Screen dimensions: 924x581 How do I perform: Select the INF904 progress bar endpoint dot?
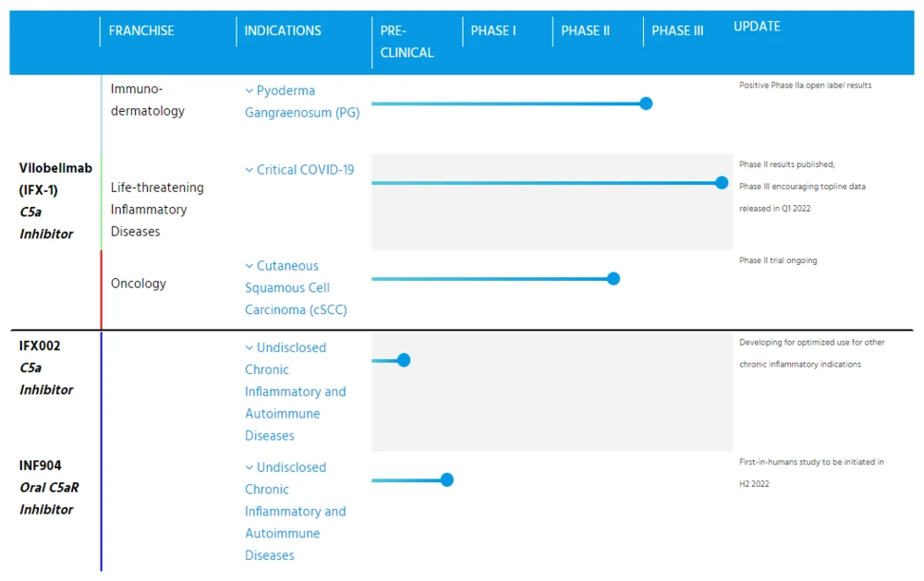(447, 480)
